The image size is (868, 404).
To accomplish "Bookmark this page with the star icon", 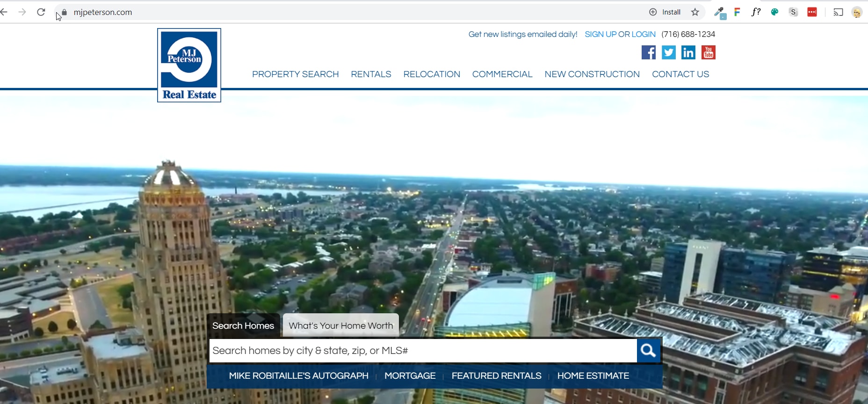I will click(695, 12).
